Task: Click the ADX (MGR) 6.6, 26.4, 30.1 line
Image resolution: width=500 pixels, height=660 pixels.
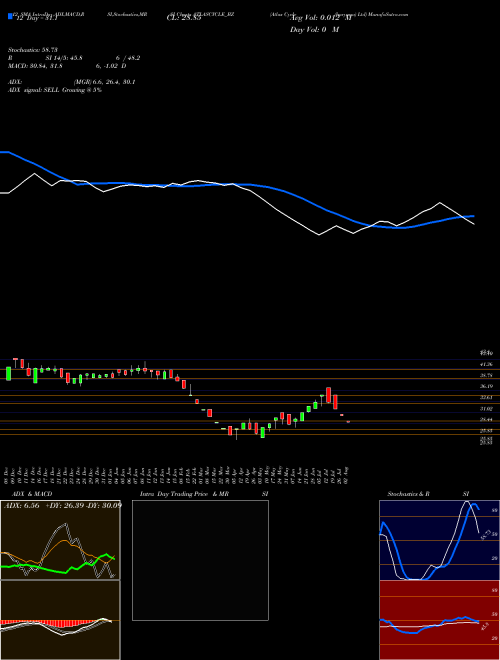Action: point(71,82)
